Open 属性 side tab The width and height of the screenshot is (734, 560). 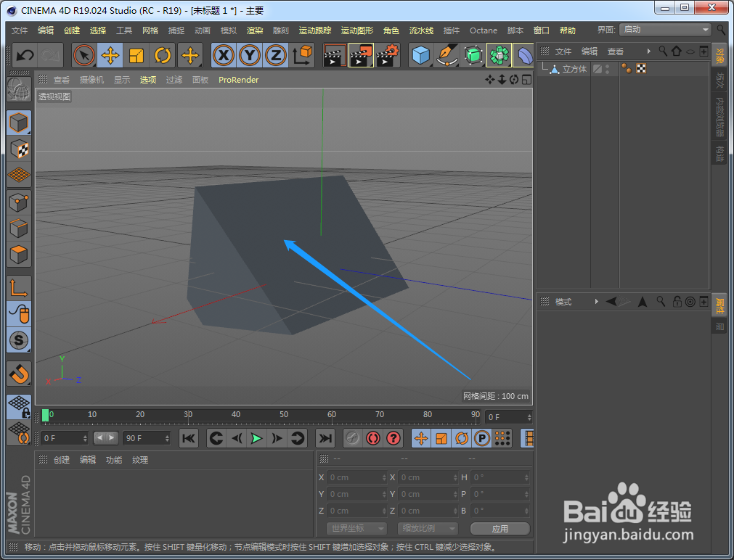720,306
